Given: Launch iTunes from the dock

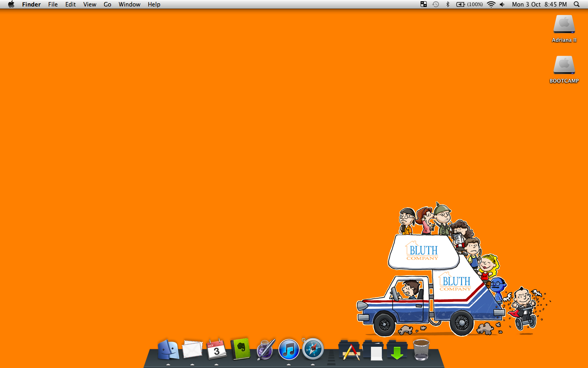Looking at the screenshot, I should [289, 350].
